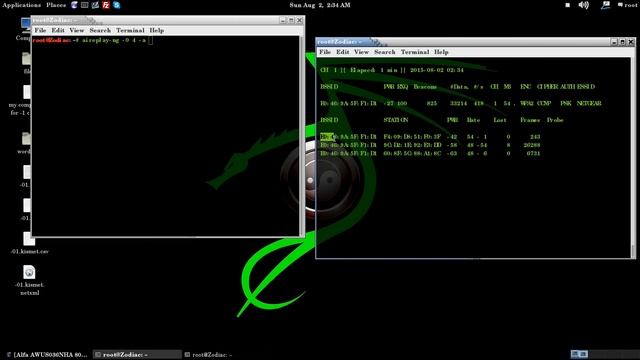Image resolution: width=640 pixels, height=360 pixels.
Task: Minimize the left terminal window
Action: (x=283, y=20)
